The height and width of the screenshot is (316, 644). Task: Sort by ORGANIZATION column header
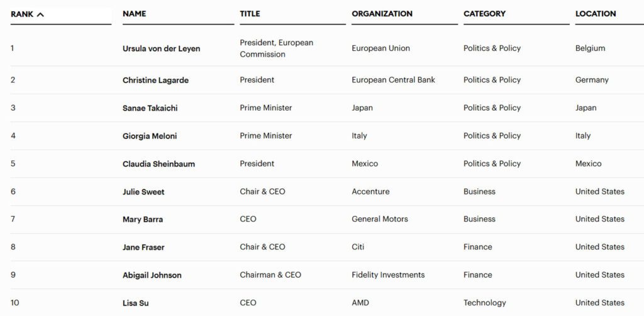pos(382,14)
